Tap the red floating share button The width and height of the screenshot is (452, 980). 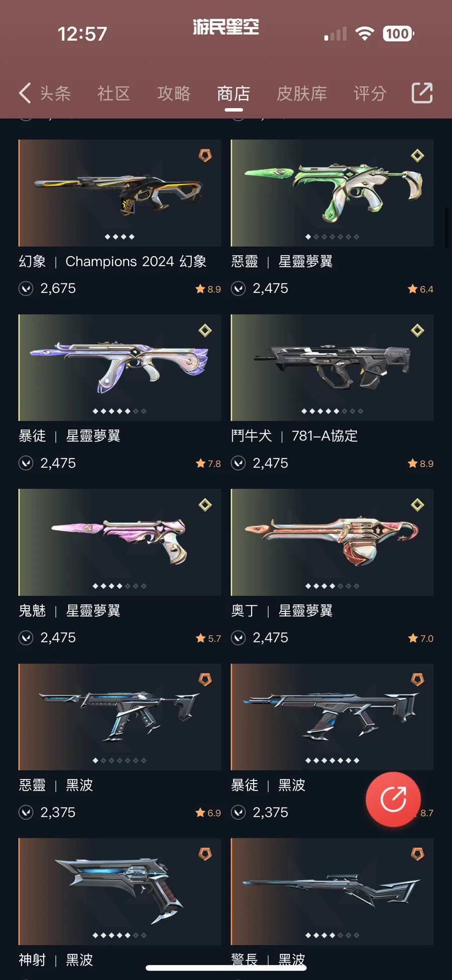[x=393, y=799]
